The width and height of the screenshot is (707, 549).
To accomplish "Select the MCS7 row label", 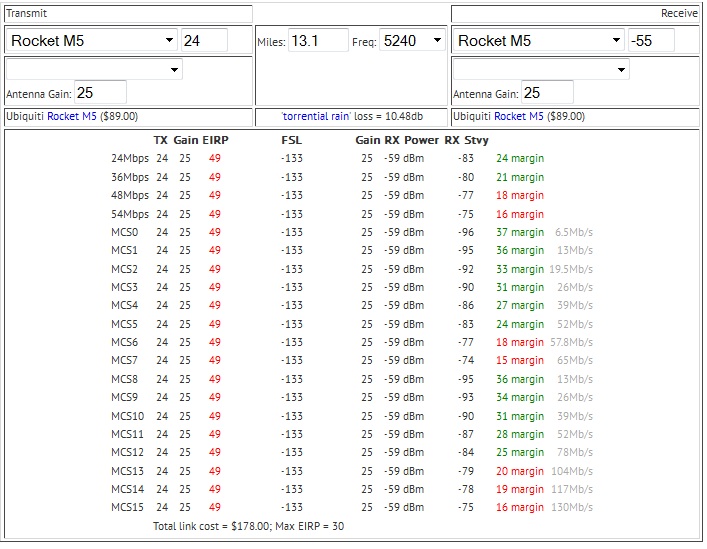I will (x=125, y=360).
